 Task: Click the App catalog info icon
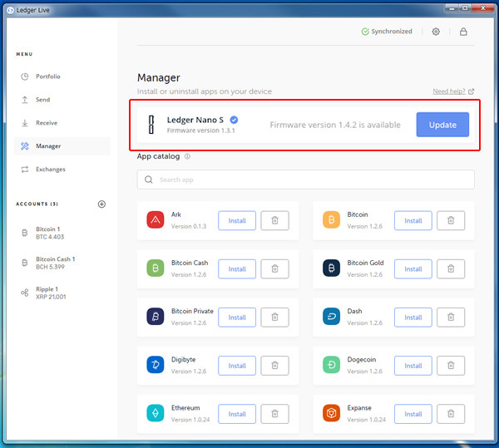187,156
